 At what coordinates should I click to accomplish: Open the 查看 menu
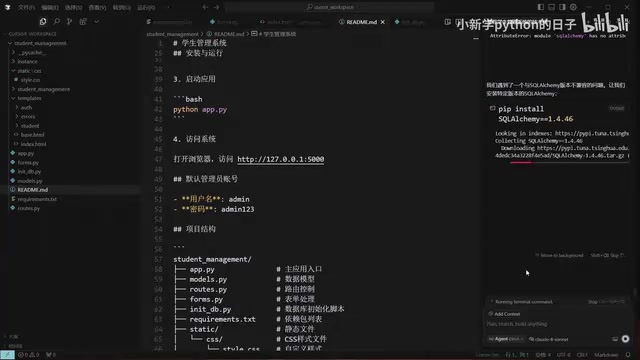[97, 7]
